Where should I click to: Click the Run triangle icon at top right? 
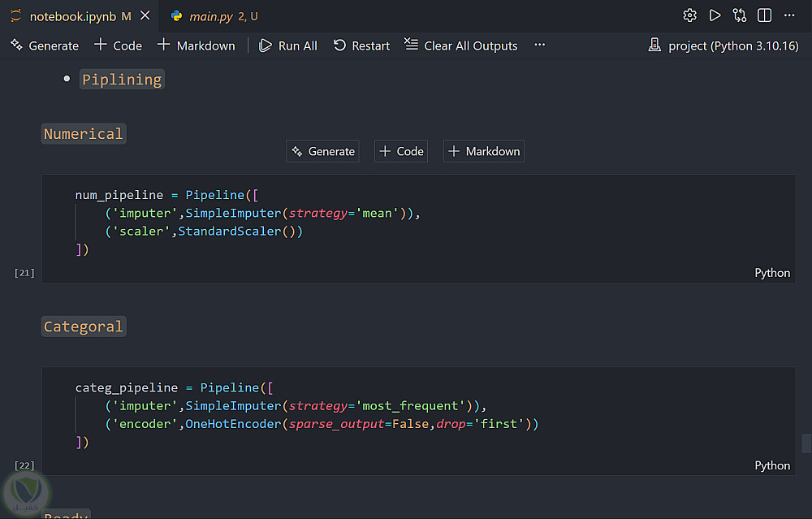click(715, 15)
